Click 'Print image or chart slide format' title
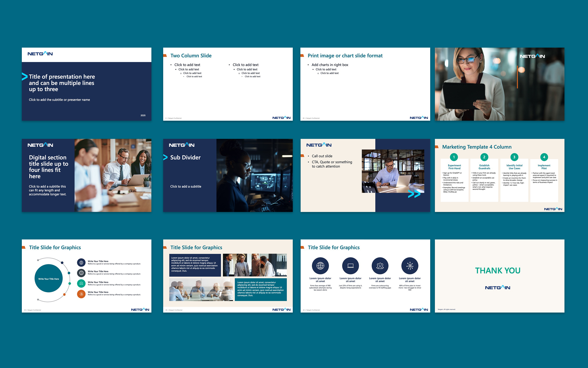 (x=345, y=56)
